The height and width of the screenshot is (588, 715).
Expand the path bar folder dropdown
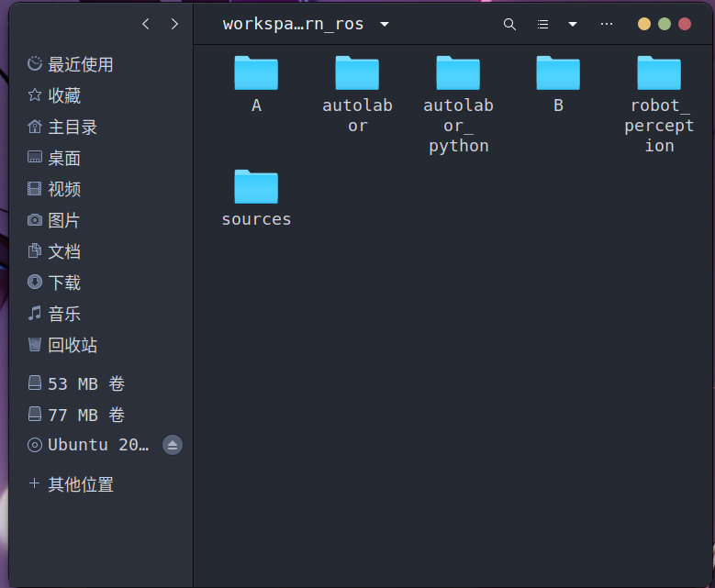(x=385, y=24)
